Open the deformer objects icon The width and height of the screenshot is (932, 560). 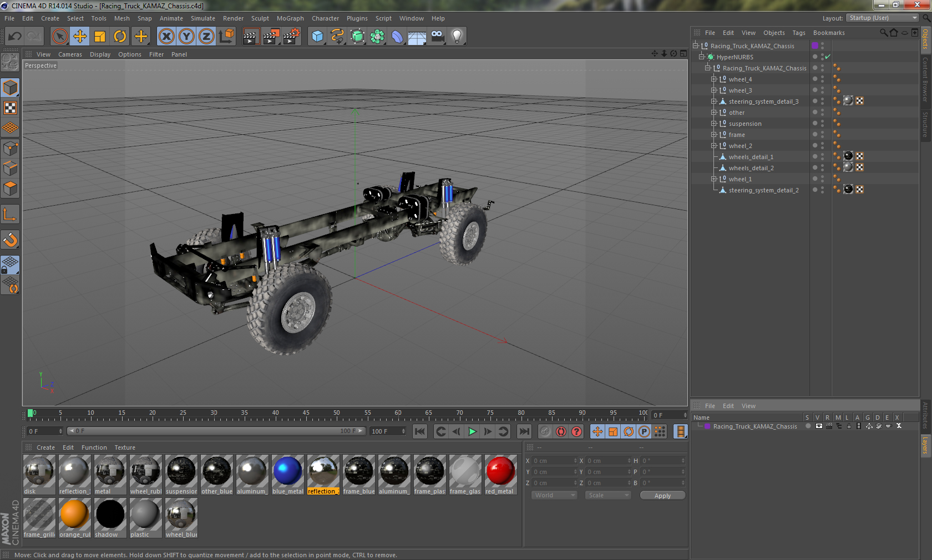pos(397,37)
